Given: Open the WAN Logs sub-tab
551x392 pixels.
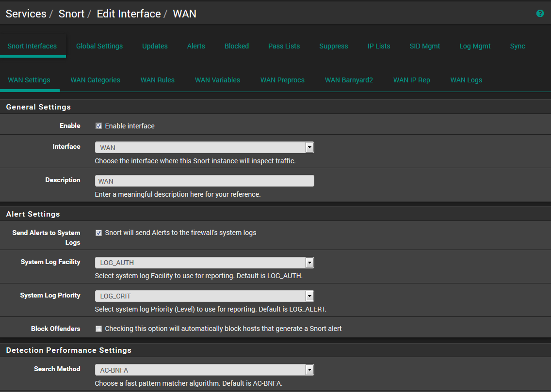Looking at the screenshot, I should click(466, 80).
